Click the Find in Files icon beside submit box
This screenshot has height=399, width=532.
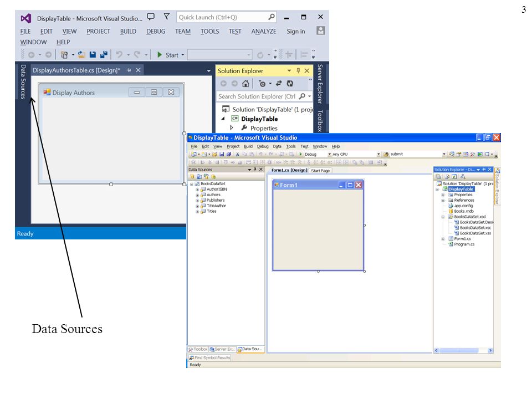[x=386, y=154]
